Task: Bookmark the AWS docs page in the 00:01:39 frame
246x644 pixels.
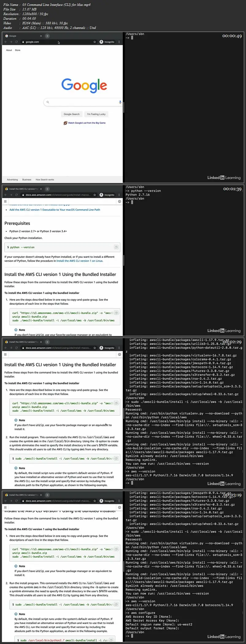Action: [x=95, y=195]
